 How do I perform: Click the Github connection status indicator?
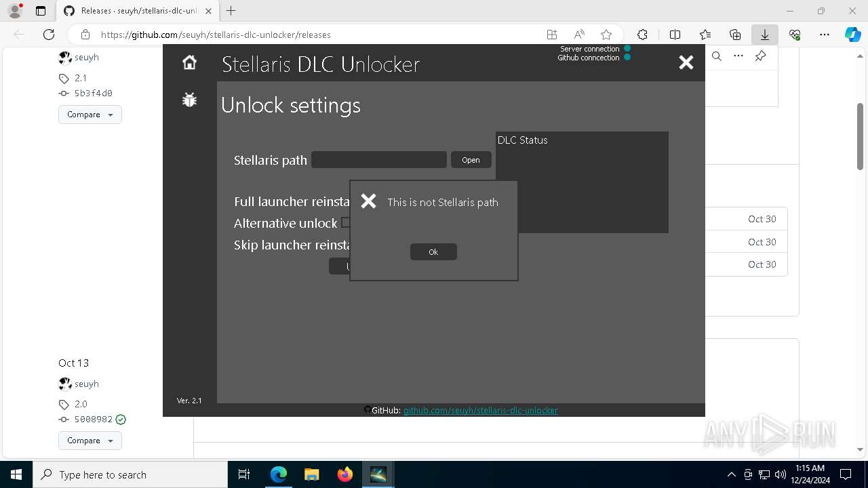(x=627, y=57)
